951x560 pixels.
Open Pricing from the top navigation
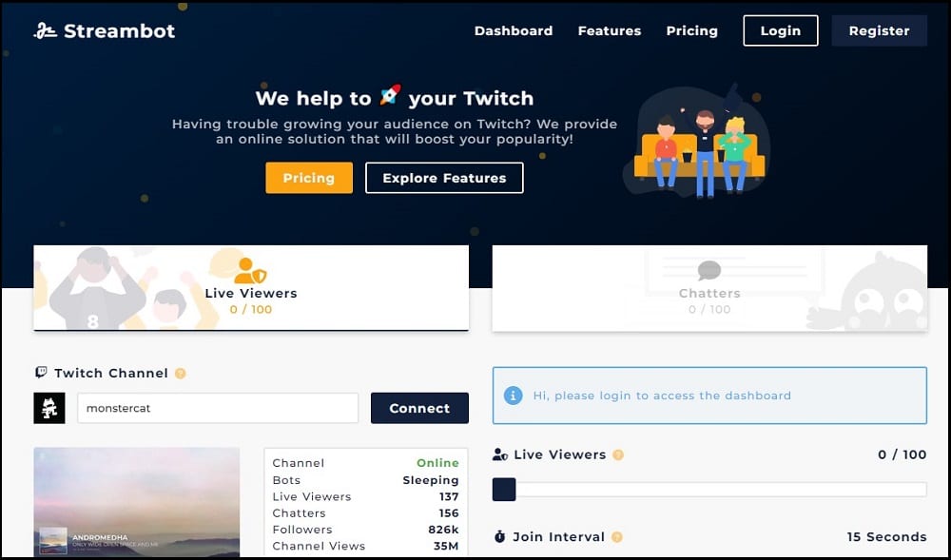691,30
